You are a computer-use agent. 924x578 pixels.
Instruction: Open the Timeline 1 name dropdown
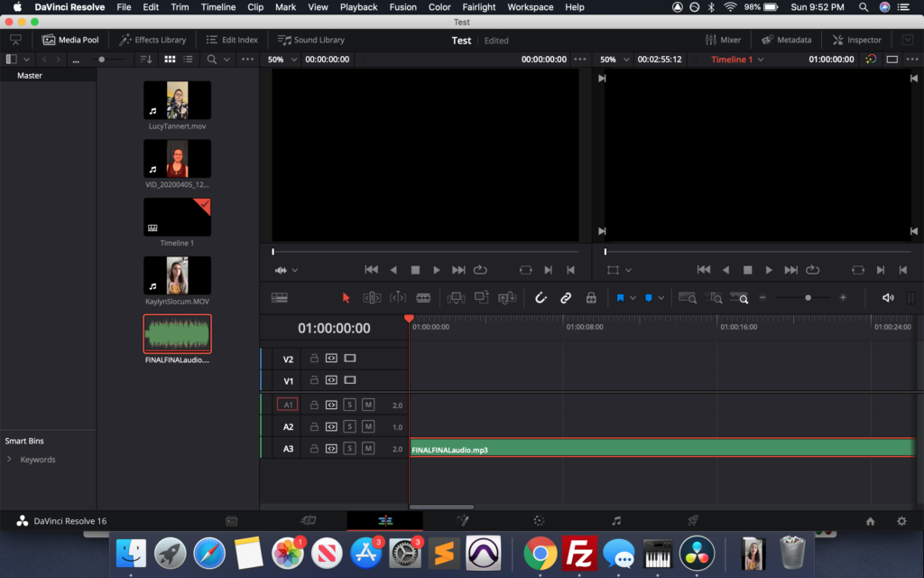pyautogui.click(x=737, y=60)
